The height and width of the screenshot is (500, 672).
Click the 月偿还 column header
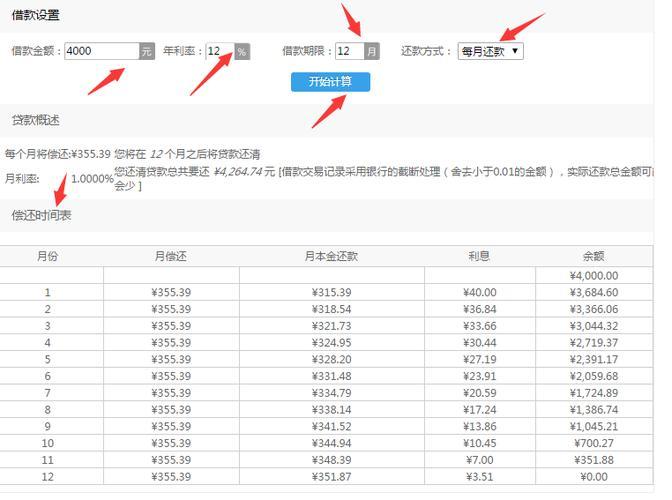171,256
